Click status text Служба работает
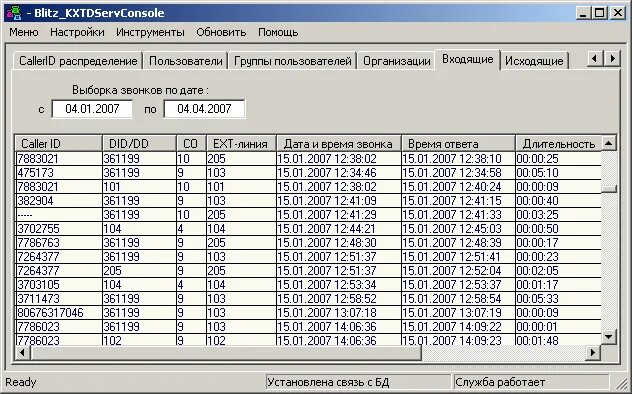The width and height of the screenshot is (632, 394). [x=500, y=382]
